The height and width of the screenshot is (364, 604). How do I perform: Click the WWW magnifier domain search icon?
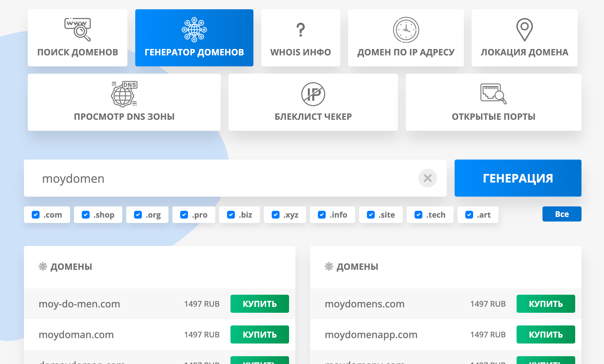click(x=77, y=29)
